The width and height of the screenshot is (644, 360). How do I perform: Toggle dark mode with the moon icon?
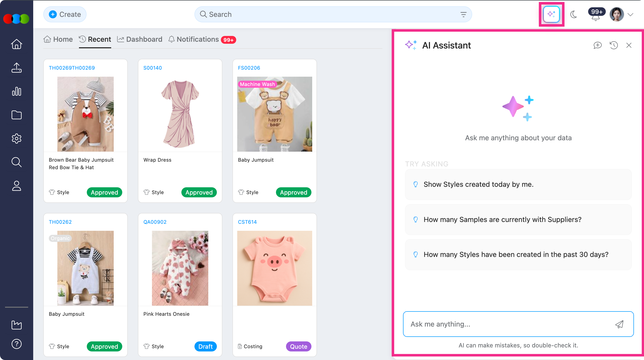pos(574,15)
